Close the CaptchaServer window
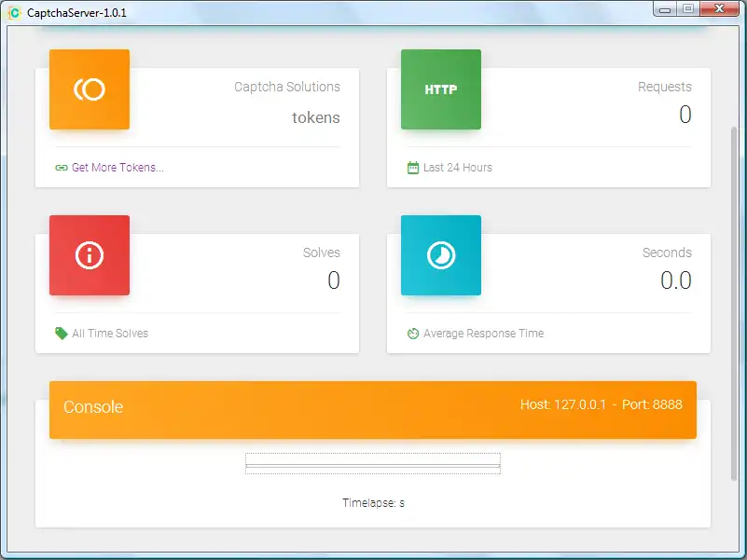 (x=719, y=9)
